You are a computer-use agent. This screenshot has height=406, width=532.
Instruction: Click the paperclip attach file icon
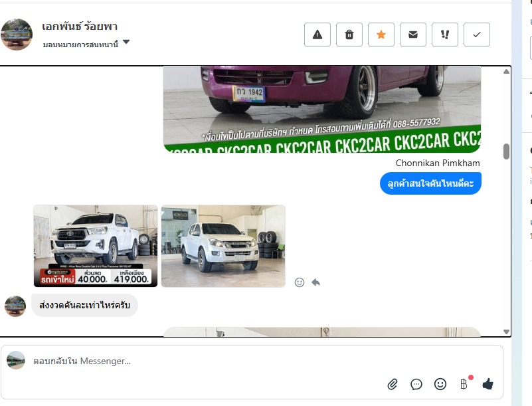point(393,384)
